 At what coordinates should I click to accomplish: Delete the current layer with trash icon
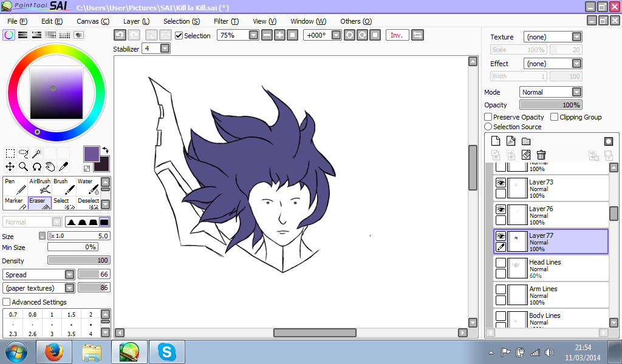click(x=541, y=155)
